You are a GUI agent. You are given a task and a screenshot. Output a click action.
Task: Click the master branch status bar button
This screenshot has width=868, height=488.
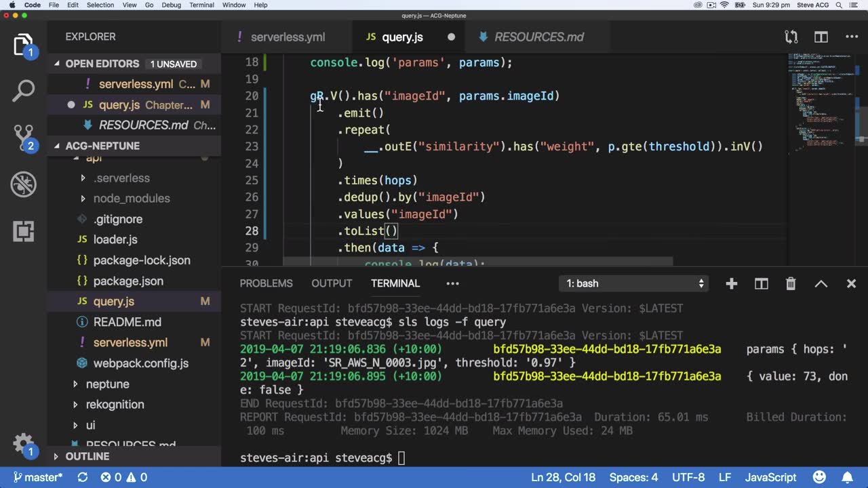pyautogui.click(x=38, y=477)
